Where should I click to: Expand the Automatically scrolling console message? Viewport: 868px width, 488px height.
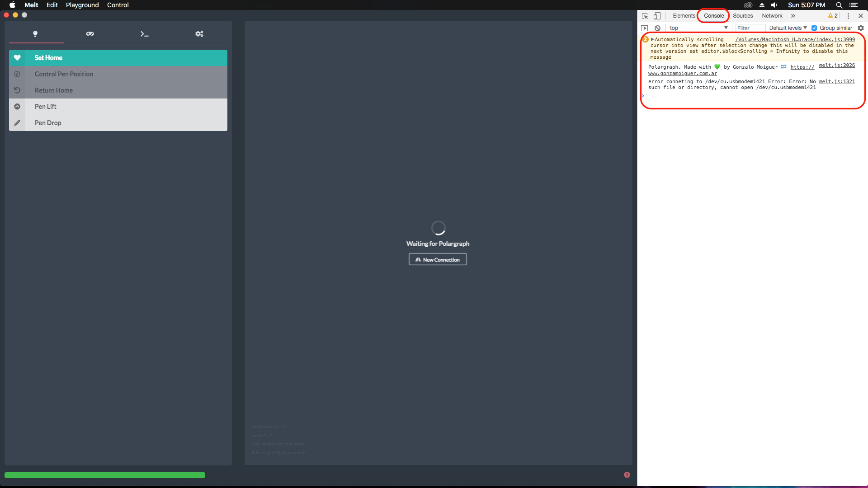651,39
